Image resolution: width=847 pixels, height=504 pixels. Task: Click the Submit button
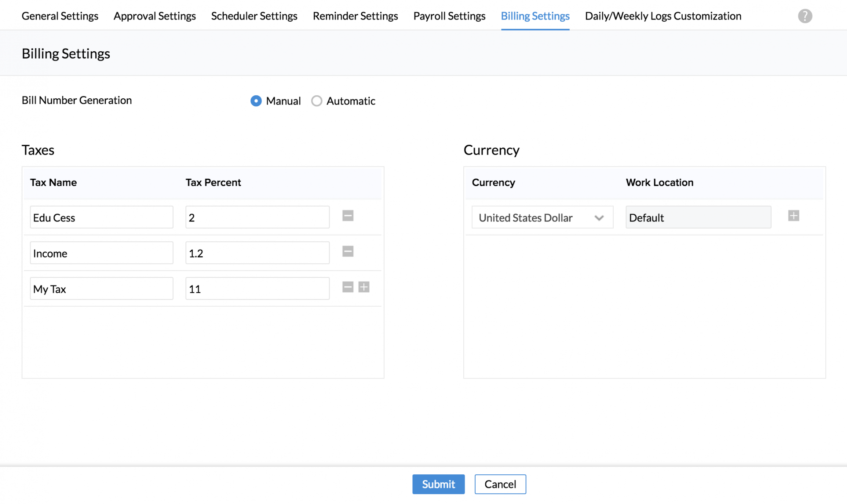coord(438,484)
